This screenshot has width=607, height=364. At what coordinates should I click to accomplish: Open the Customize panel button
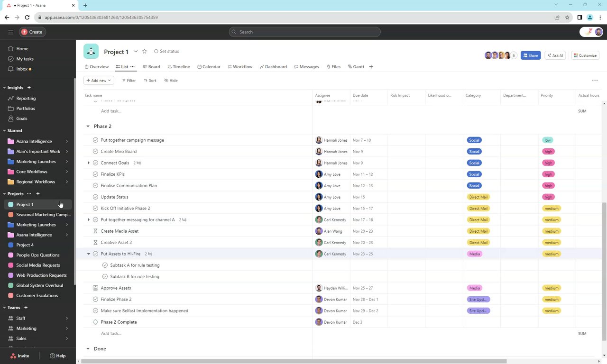point(585,55)
